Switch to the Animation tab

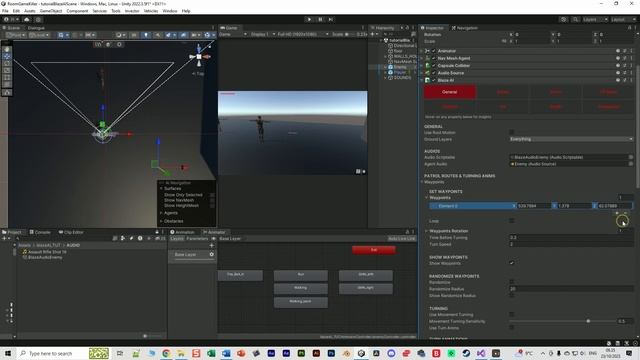182,232
